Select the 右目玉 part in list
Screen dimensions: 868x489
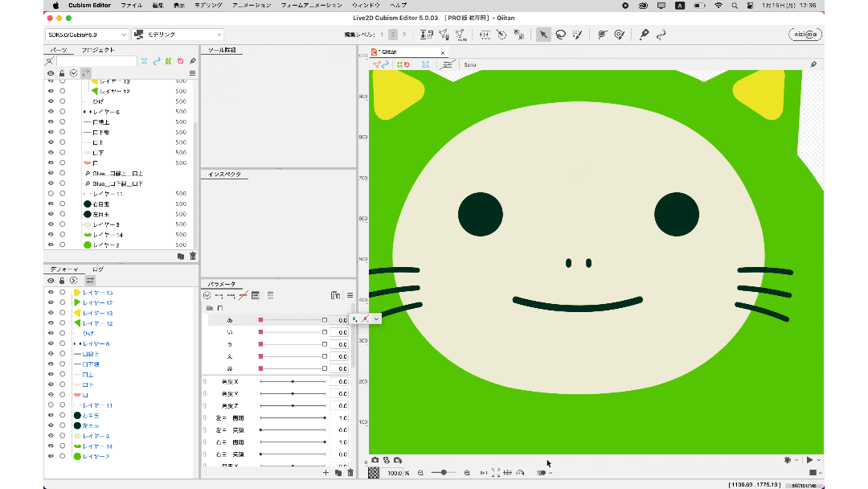(101, 204)
